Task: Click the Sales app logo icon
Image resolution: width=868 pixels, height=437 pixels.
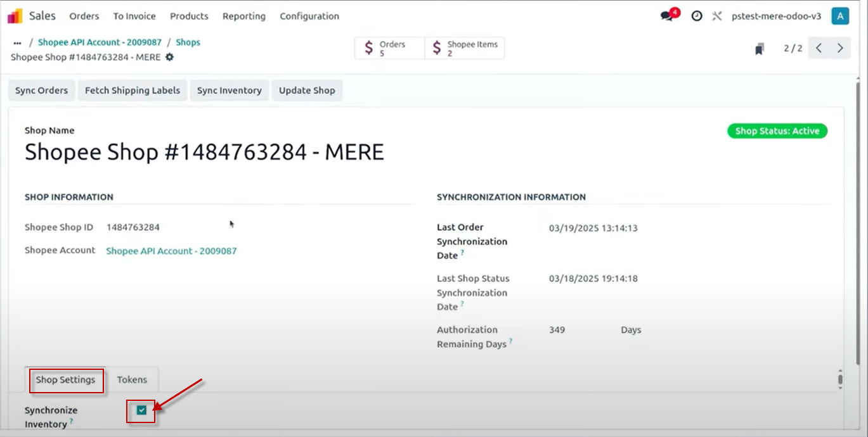Action: [15, 16]
